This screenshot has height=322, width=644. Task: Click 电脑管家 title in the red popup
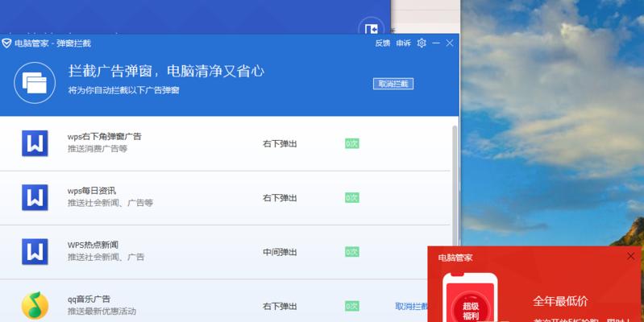[x=455, y=258]
